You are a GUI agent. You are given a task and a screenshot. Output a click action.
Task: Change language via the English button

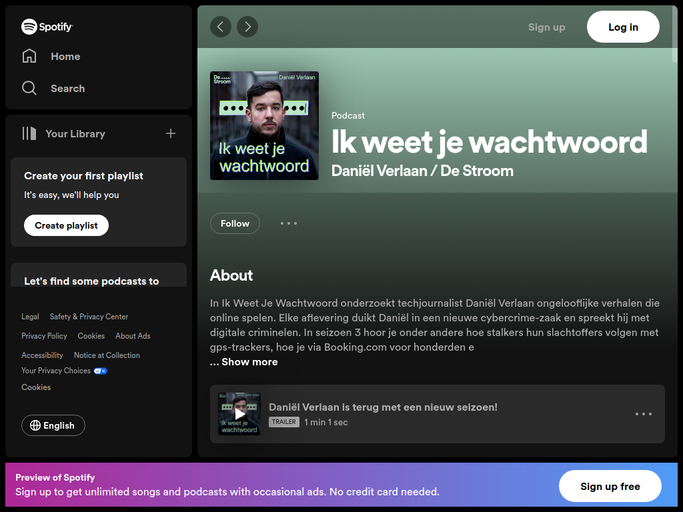(53, 425)
